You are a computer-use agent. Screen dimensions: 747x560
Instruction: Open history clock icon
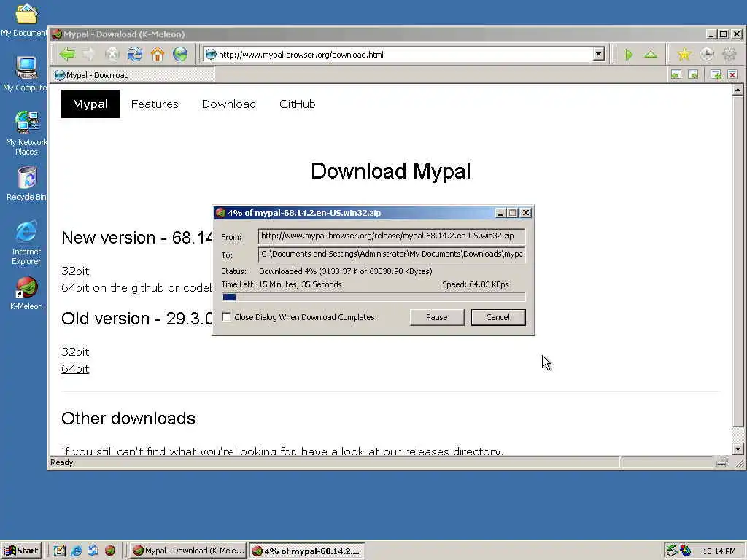click(707, 54)
